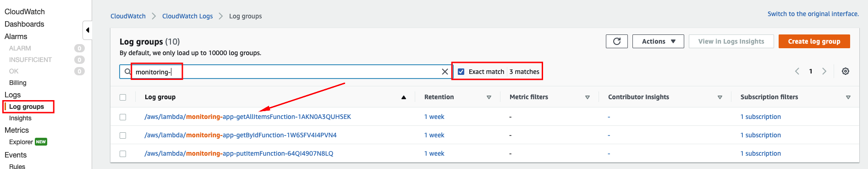Open Logs section in sidebar

(13, 95)
